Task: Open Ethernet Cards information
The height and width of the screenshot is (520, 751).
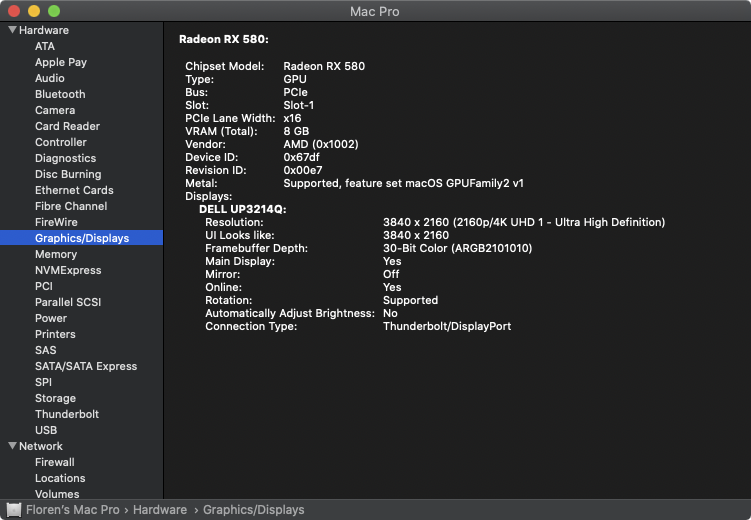Action: (x=74, y=190)
